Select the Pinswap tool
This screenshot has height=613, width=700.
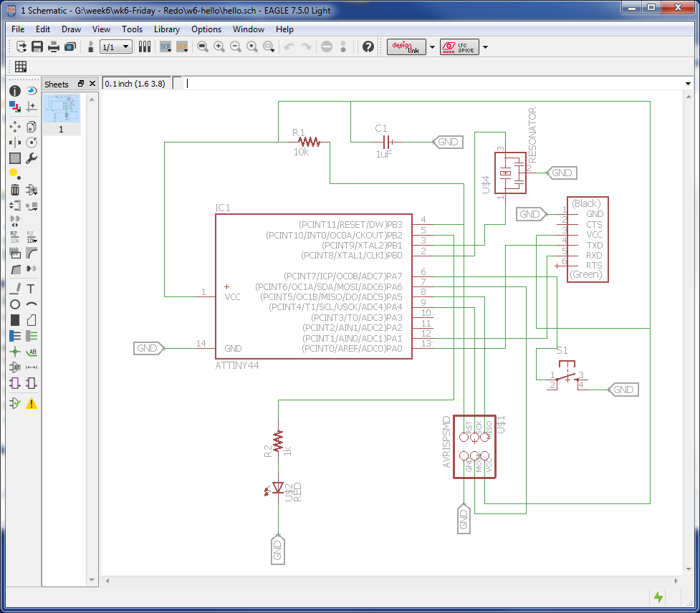[15, 206]
